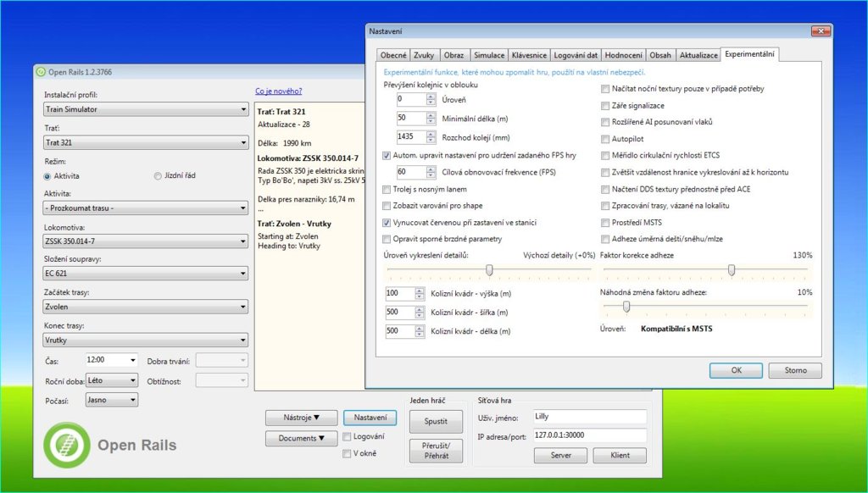Expand the Konec trasy dropdown
This screenshot has width=868, height=493.
pos(146,341)
